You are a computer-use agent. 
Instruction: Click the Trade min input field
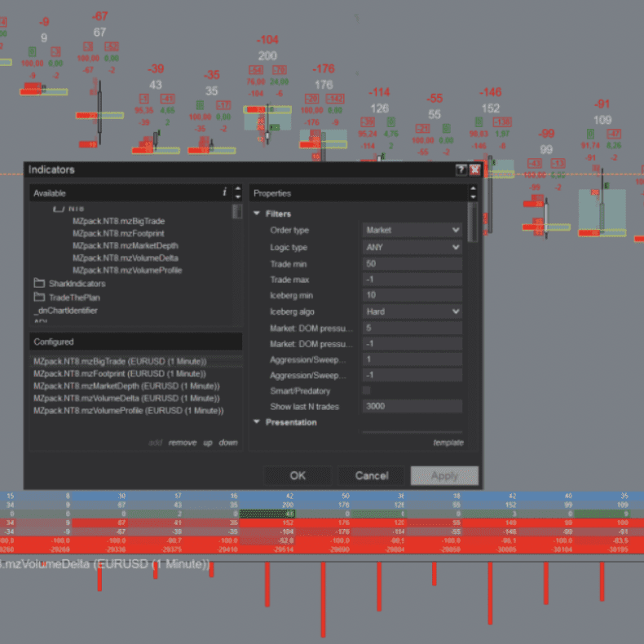(412, 263)
